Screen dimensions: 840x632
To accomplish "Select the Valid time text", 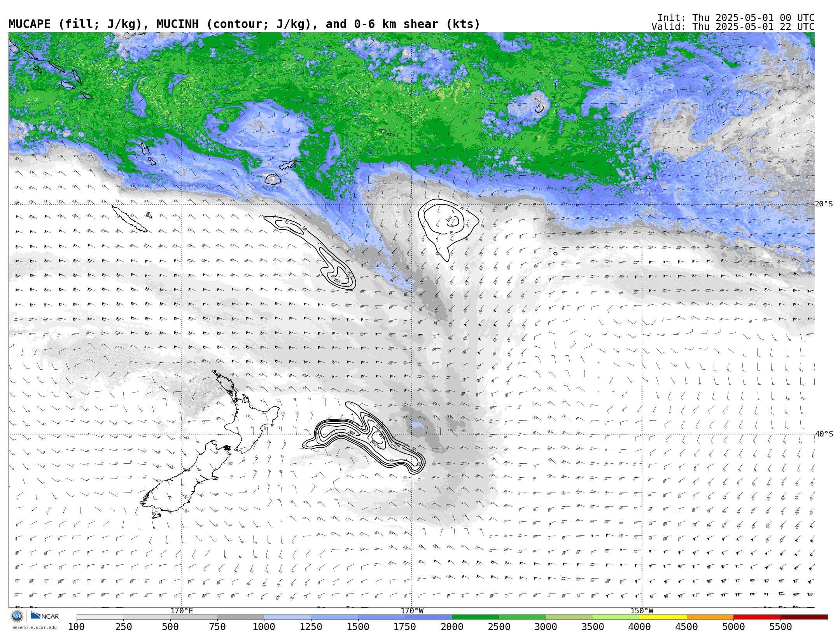I will click(x=733, y=27).
